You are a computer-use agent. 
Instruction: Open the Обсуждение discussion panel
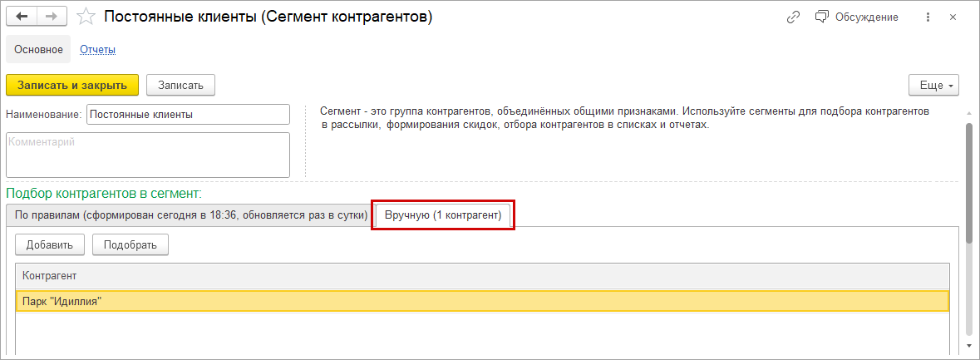coord(856,17)
